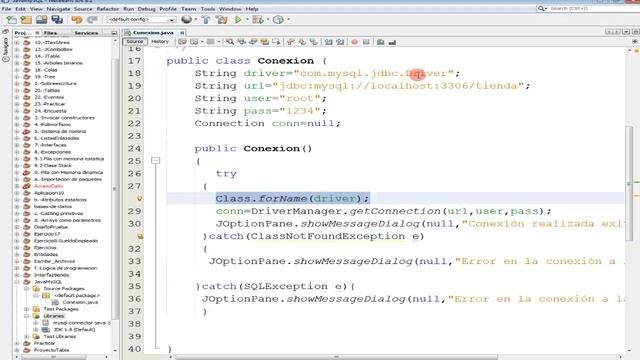640x360 pixels.
Task: Click the Redo toolbar icon
Action: (92, 20)
